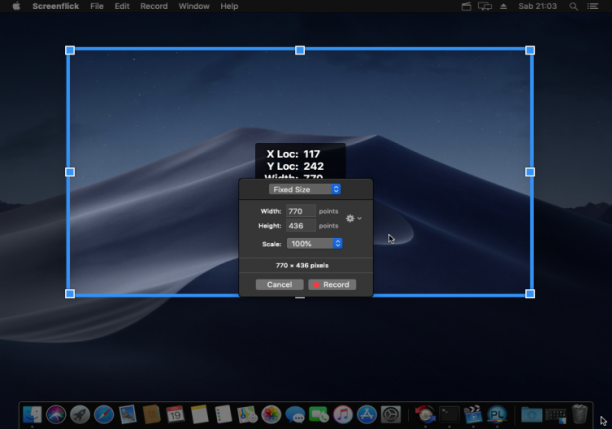Image resolution: width=612 pixels, height=429 pixels.
Task: Start capture with the Record button
Action: tap(332, 285)
